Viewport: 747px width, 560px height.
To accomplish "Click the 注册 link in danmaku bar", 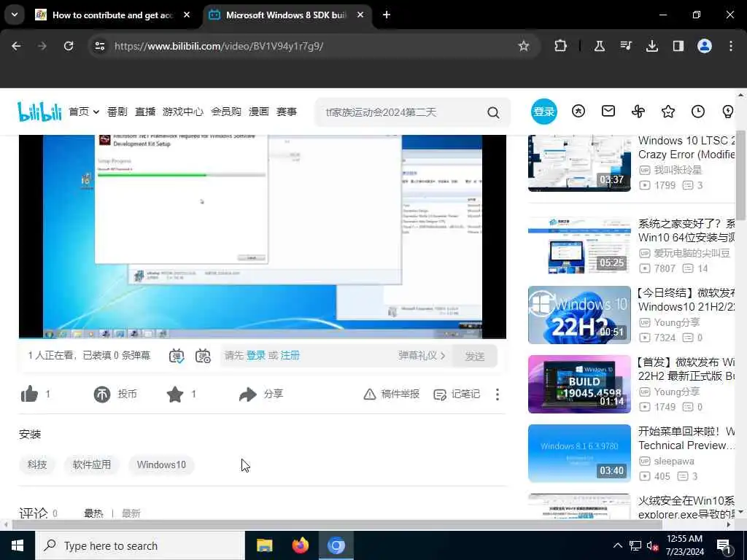I will (x=290, y=356).
